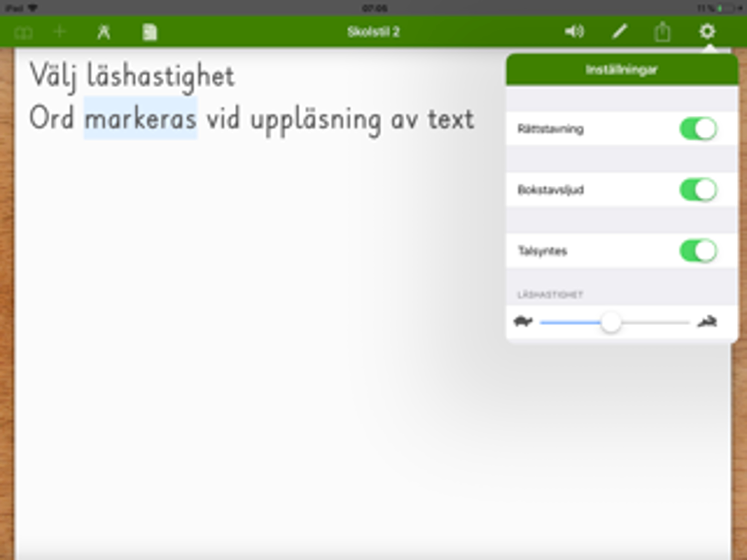747x560 pixels.
Task: Toggle the Talsyntes switch off
Action: (698, 251)
